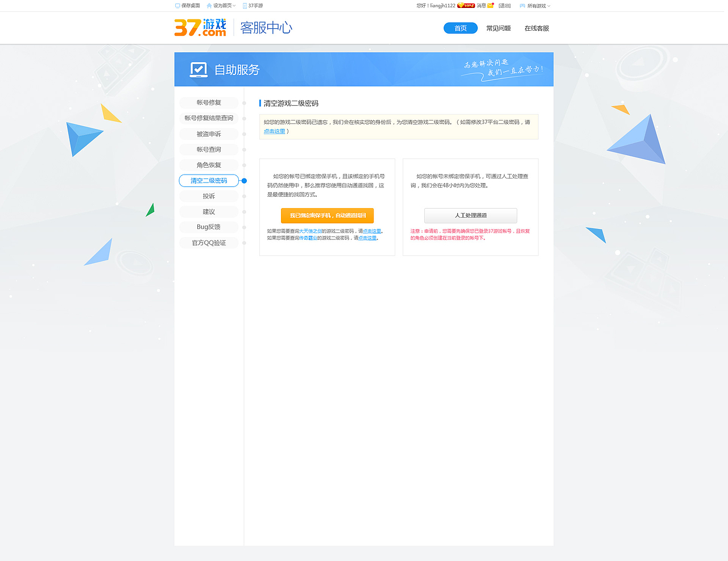
Task: Click the 保存桌面 monitor icon
Action: pyautogui.click(x=177, y=6)
